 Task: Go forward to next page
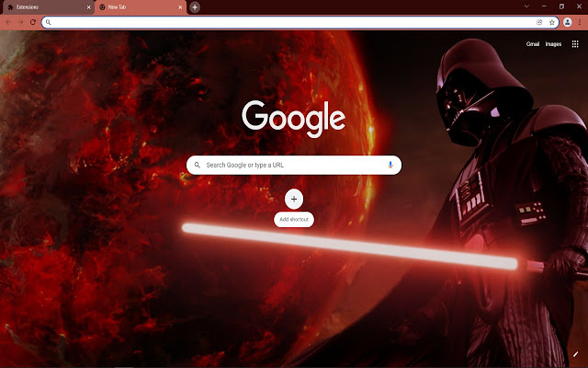20,22
